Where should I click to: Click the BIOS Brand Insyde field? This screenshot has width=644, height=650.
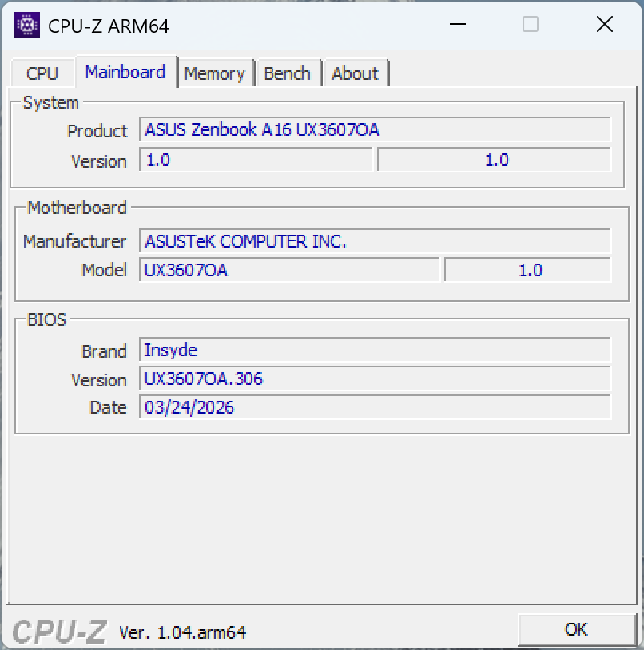[375, 350]
